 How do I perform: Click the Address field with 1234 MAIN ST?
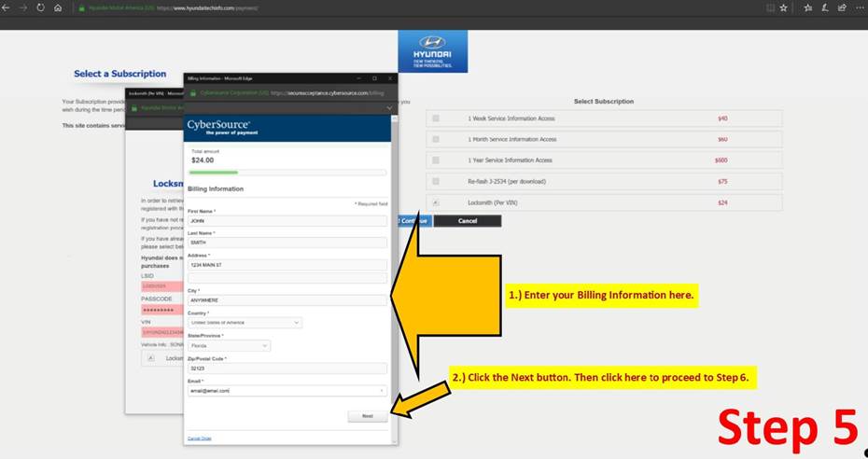point(287,265)
